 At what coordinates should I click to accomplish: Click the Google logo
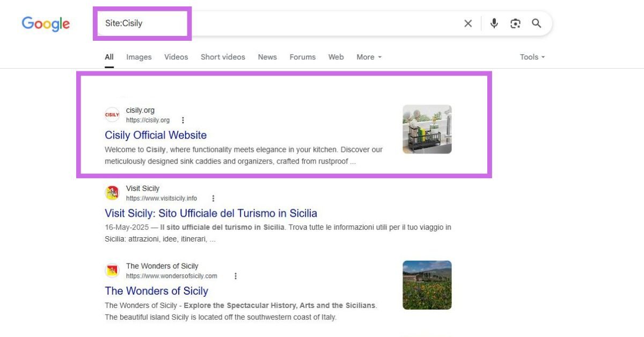click(46, 24)
